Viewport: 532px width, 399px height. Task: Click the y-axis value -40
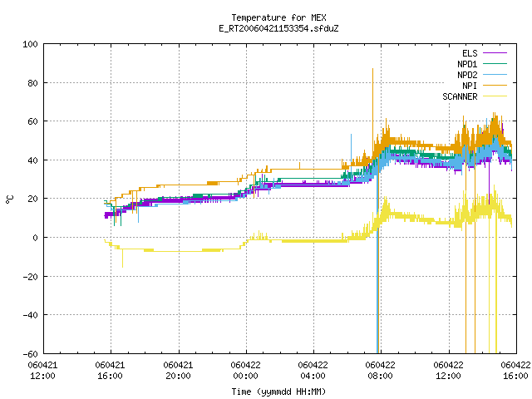30,315
